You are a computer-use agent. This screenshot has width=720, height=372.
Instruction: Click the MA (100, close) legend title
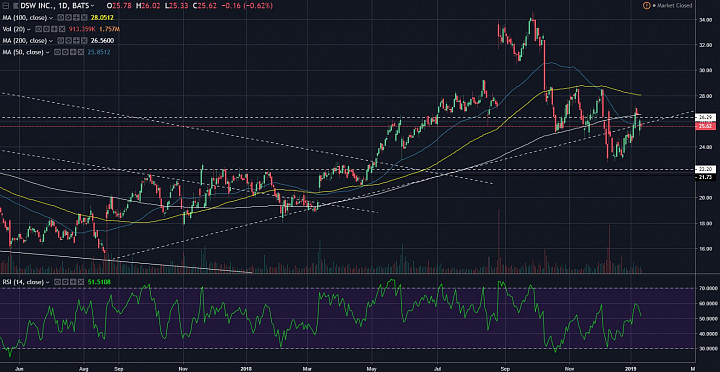coord(25,18)
